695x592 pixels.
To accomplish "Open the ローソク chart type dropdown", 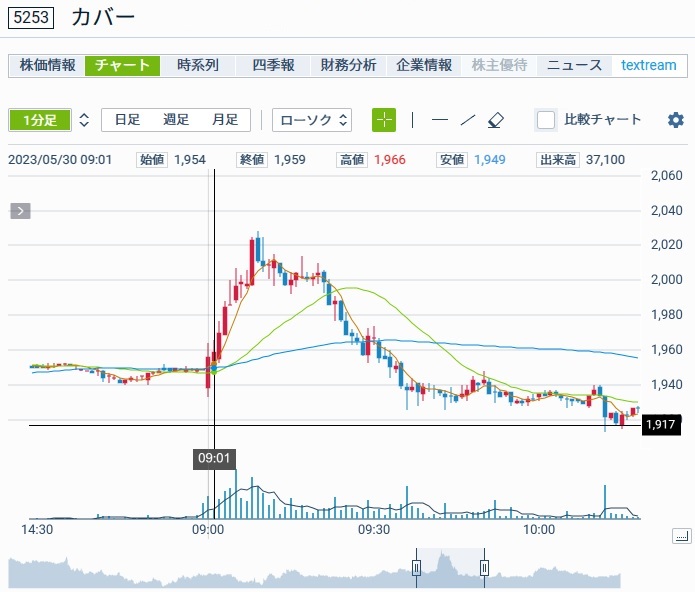I will click(x=313, y=120).
